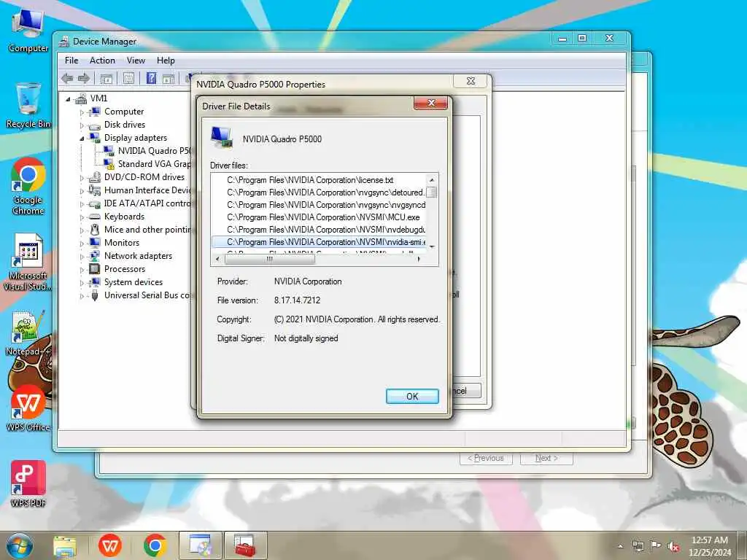The image size is (747, 560).
Task: Click the Forward arrow in Device Manager toolbar
Action: point(84,79)
